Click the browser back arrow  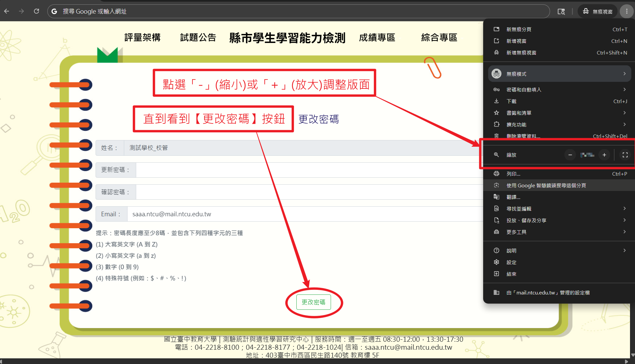point(7,11)
